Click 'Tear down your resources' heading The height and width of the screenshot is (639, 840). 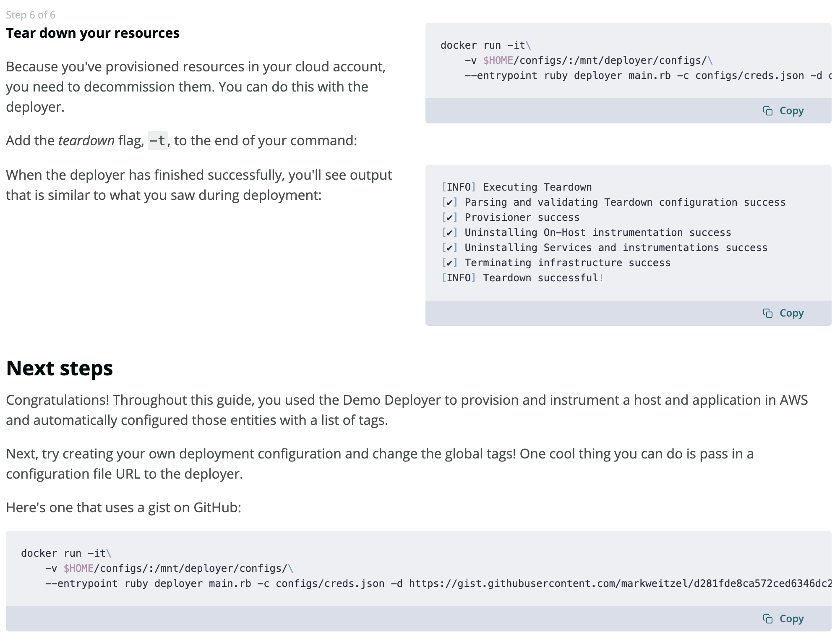93,33
